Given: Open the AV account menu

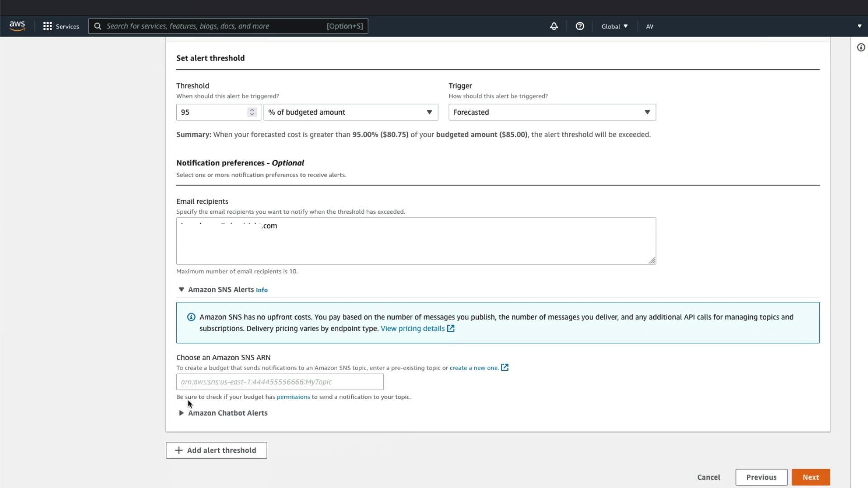Looking at the screenshot, I should pos(649,26).
